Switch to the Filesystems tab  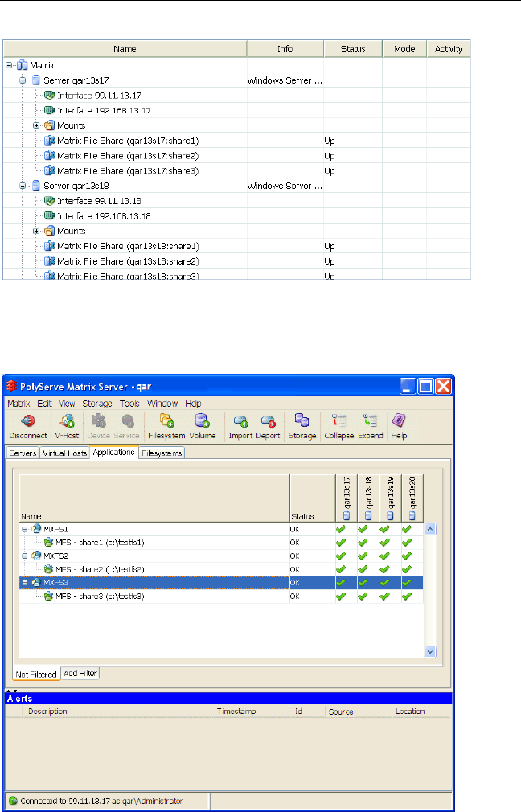(162, 453)
